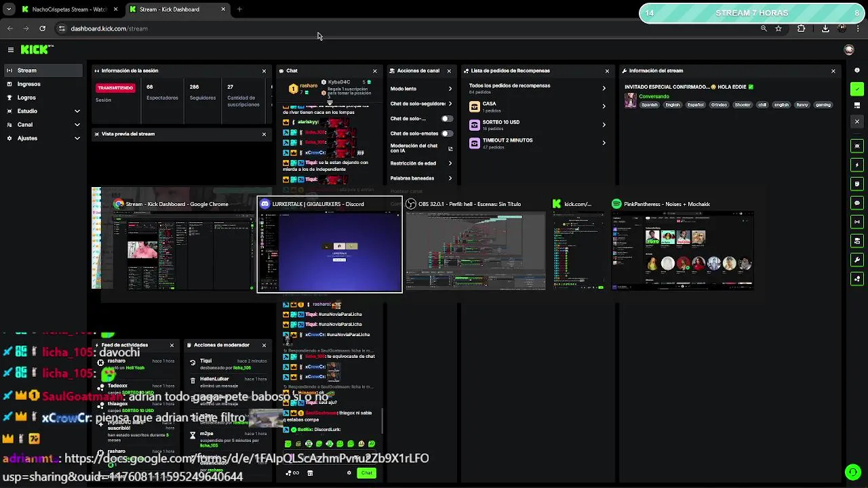Click the green Chat send button
Image resolution: width=868 pixels, height=488 pixels.
coord(367,473)
